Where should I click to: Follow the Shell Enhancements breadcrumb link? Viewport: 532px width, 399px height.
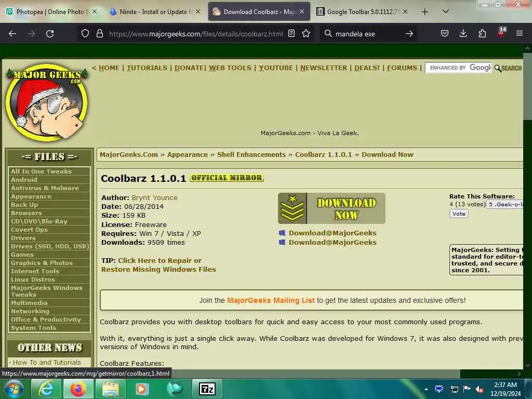pyautogui.click(x=251, y=155)
